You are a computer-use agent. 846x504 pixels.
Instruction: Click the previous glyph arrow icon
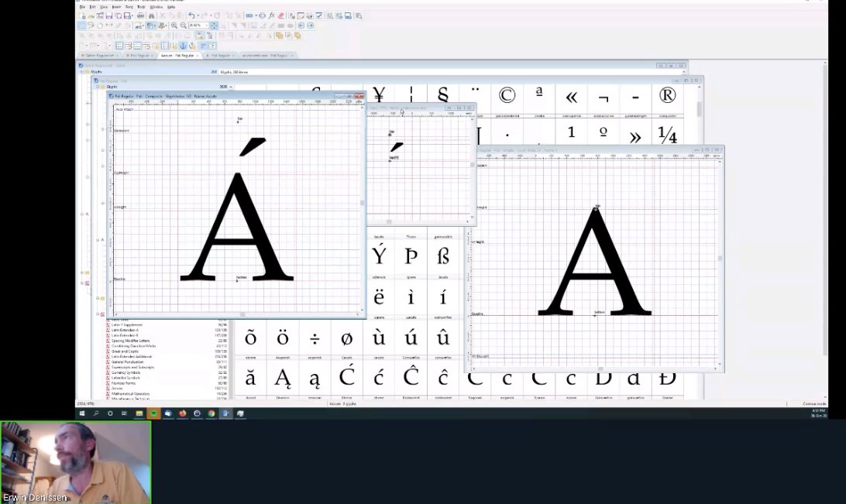[x=301, y=26]
